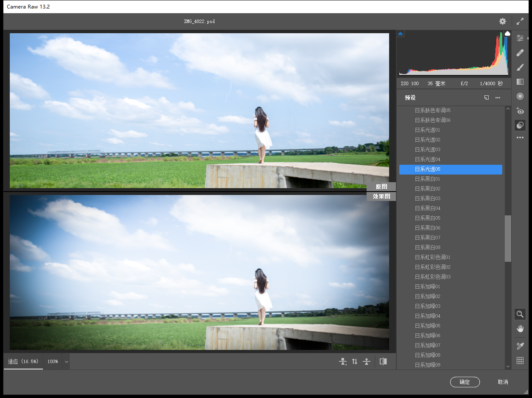
Task: Click the preset list scrollbar thumb
Action: 508,238
